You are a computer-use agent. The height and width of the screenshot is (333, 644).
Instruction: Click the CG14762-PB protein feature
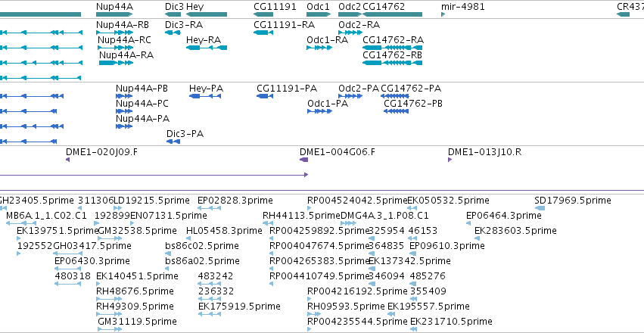(x=396, y=111)
